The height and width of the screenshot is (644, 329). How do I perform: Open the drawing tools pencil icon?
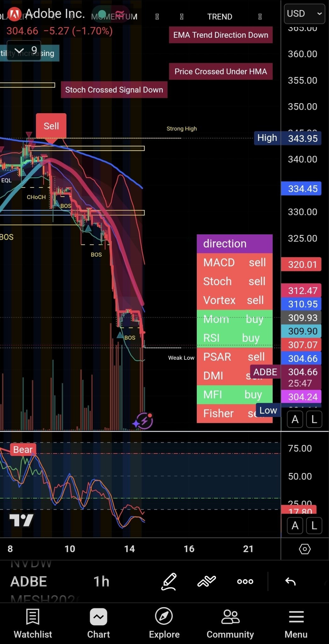169,581
